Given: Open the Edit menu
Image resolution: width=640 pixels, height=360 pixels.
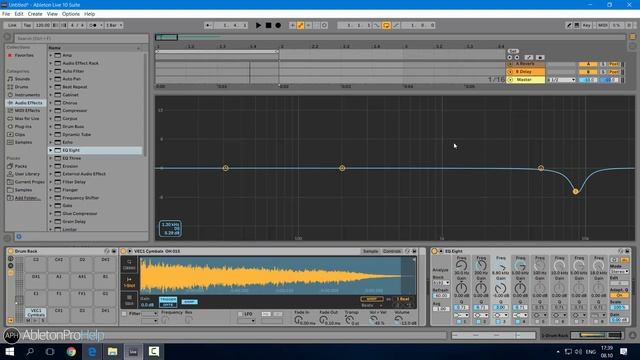Looking at the screenshot, I should 19,14.
